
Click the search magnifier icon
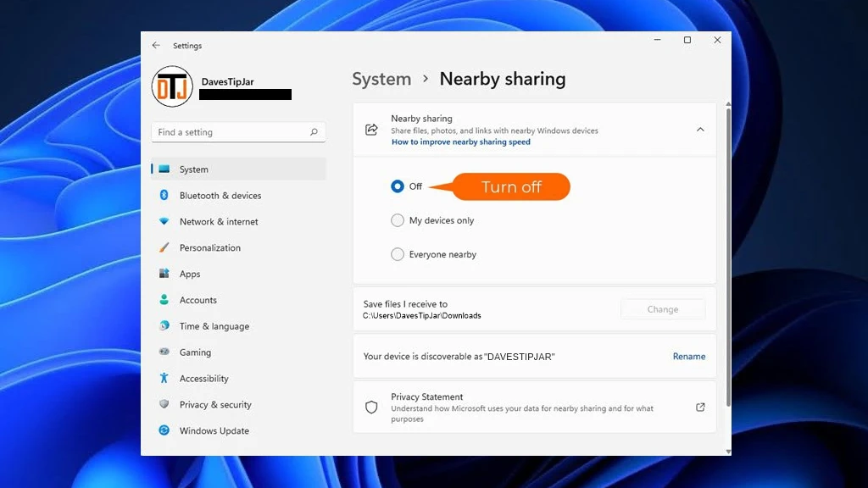[x=314, y=131]
